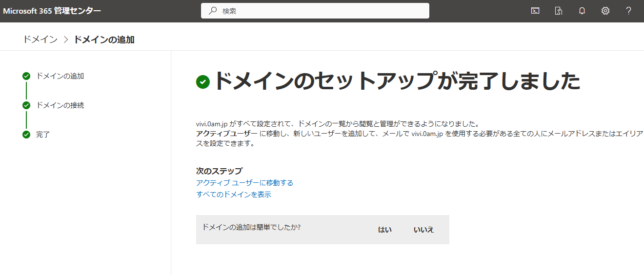Click the breadcrumb chevron separator
This screenshot has width=644, height=275.
[66, 39]
